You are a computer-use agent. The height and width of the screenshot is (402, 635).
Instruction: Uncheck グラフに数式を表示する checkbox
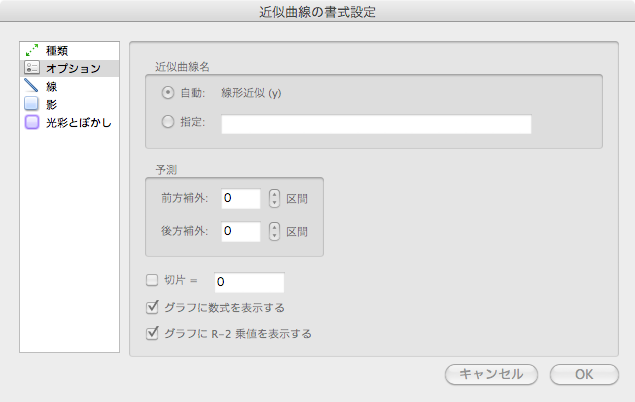coord(153,308)
